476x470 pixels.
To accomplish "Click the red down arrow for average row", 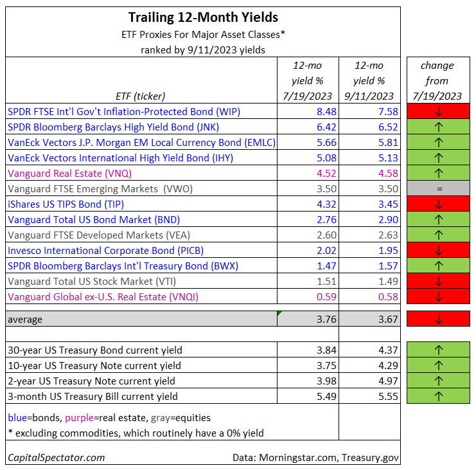I will point(438,320).
